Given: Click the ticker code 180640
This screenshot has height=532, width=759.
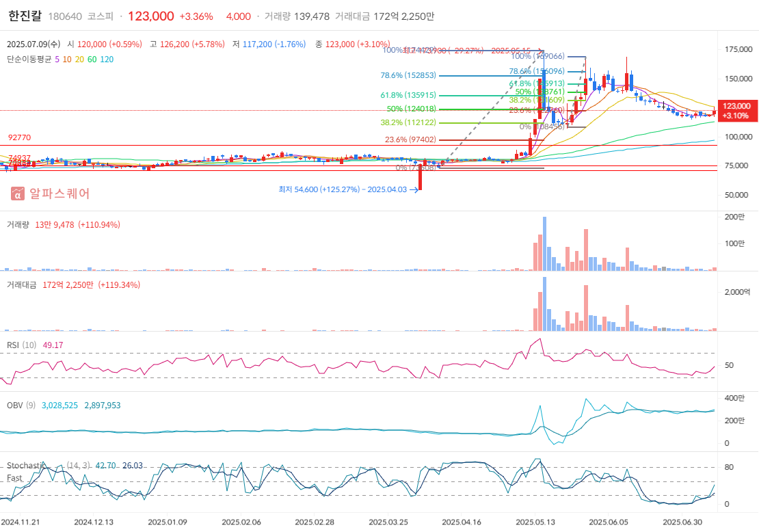Looking at the screenshot, I should tap(65, 16).
